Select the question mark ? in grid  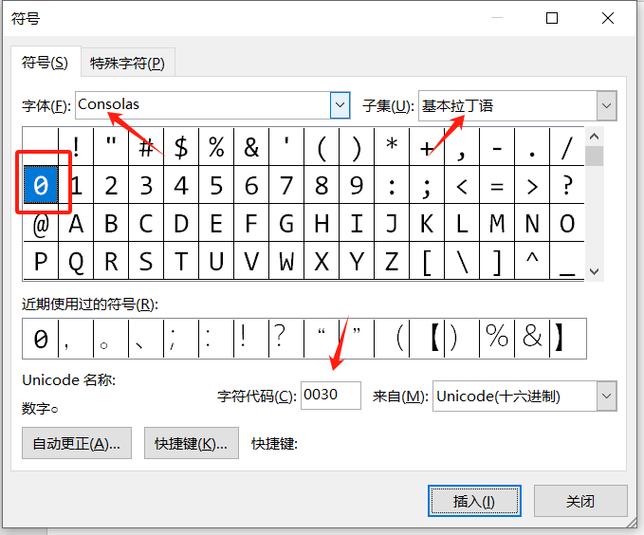coord(567,185)
